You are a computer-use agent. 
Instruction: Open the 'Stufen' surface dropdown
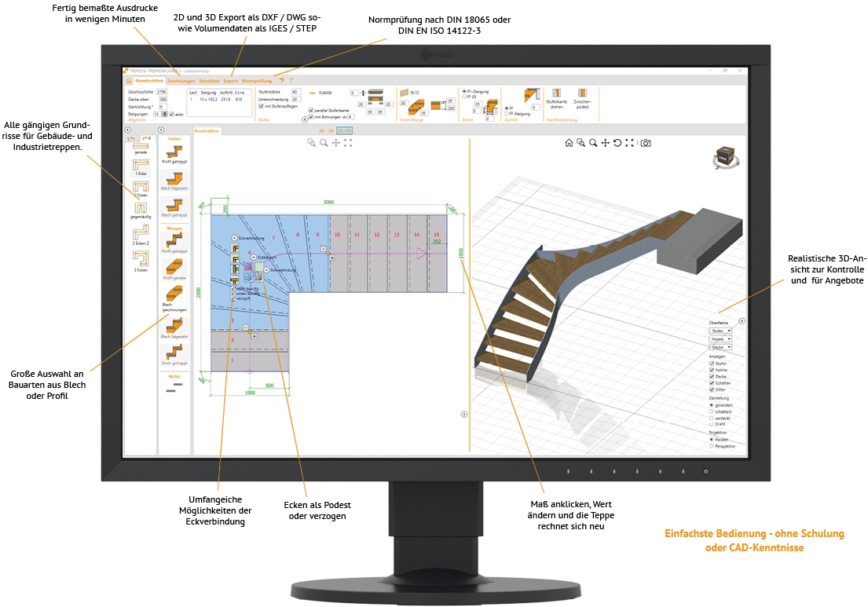[720, 331]
